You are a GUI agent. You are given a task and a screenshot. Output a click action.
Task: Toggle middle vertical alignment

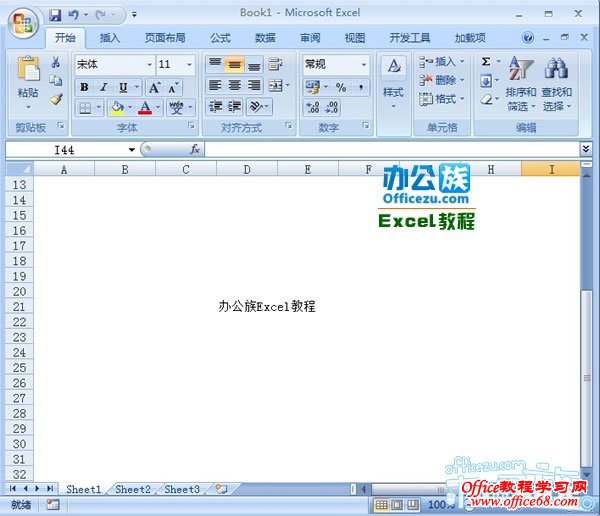point(235,64)
